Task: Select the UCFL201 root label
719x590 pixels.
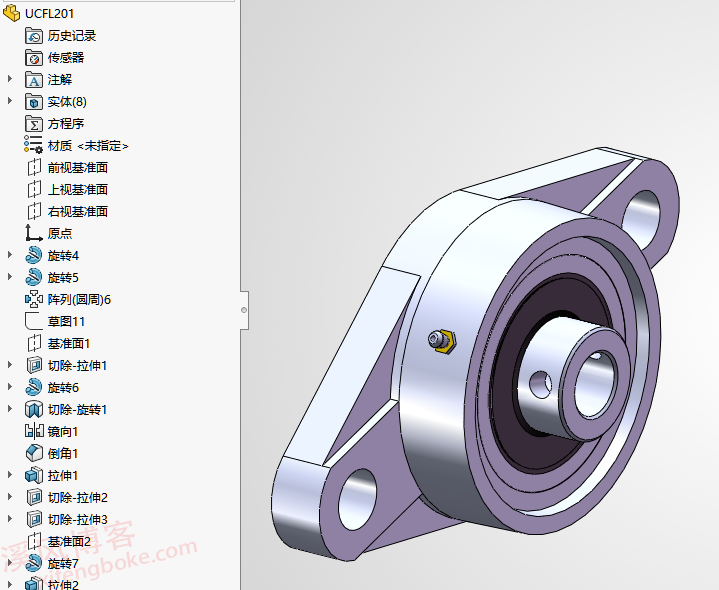Action: point(50,14)
